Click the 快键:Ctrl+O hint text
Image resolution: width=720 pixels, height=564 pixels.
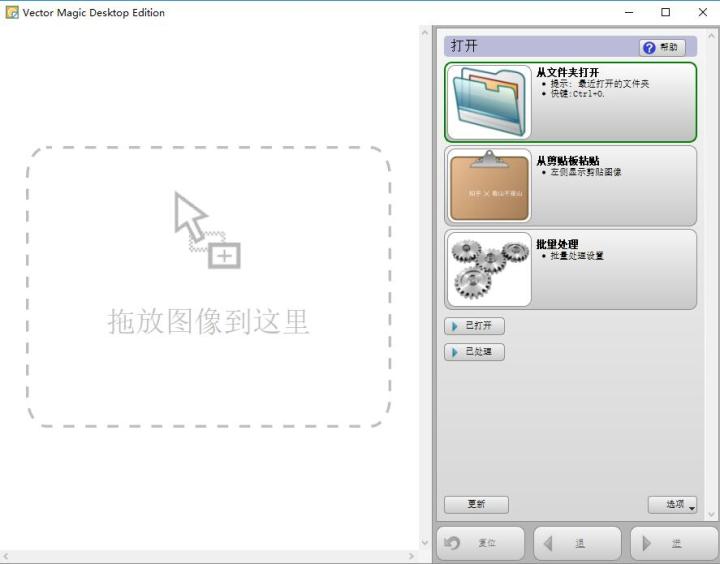[577, 94]
